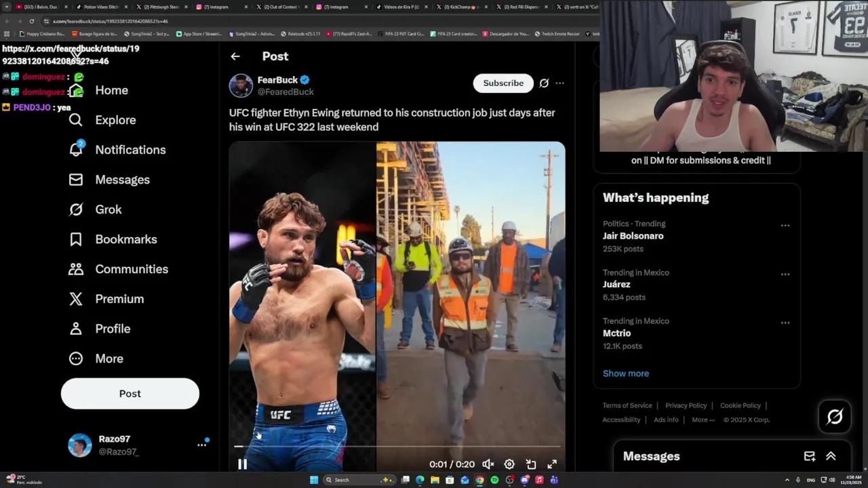Open Privacy Policy link

686,405
